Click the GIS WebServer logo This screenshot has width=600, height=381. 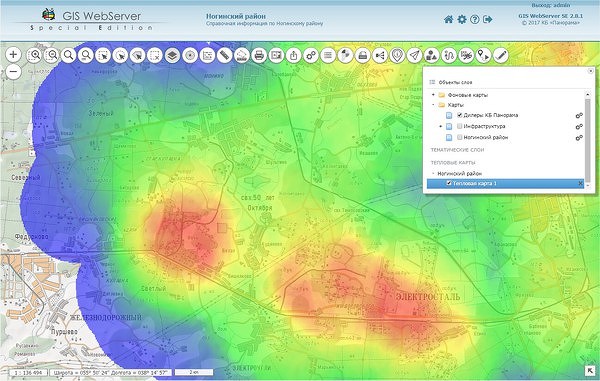tap(91, 20)
